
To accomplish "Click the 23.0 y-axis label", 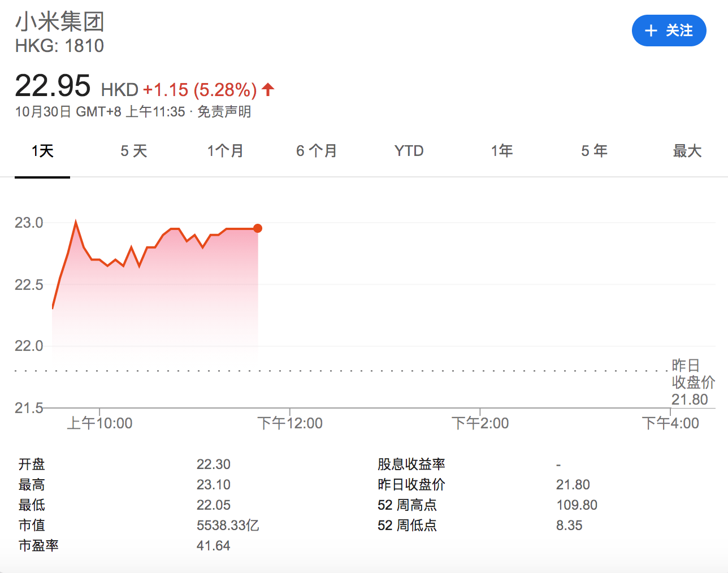I will click(x=29, y=223).
